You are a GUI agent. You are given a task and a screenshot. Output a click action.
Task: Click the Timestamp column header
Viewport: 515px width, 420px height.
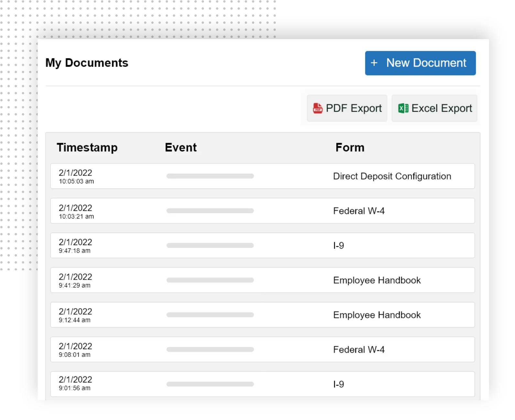tap(87, 147)
